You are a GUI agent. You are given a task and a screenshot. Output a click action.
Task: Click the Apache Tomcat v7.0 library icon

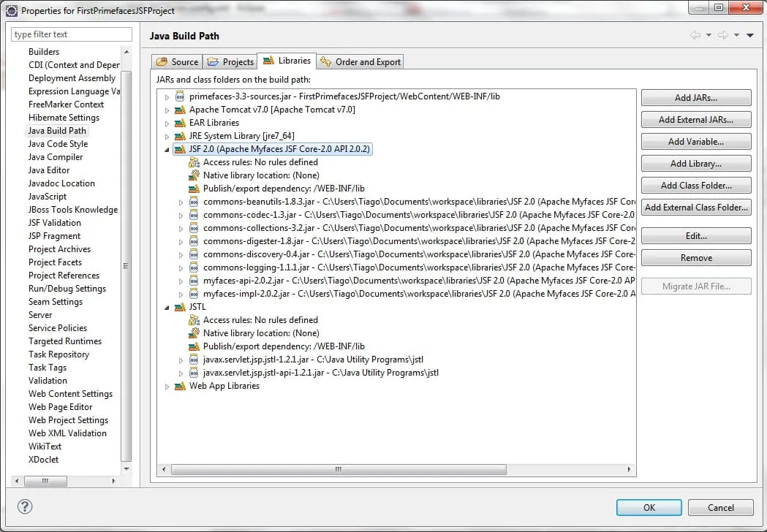point(180,110)
